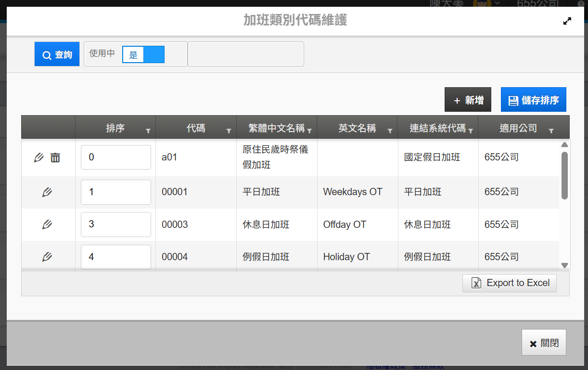Click the 查詢 search button
The width and height of the screenshot is (588, 370).
(x=57, y=54)
